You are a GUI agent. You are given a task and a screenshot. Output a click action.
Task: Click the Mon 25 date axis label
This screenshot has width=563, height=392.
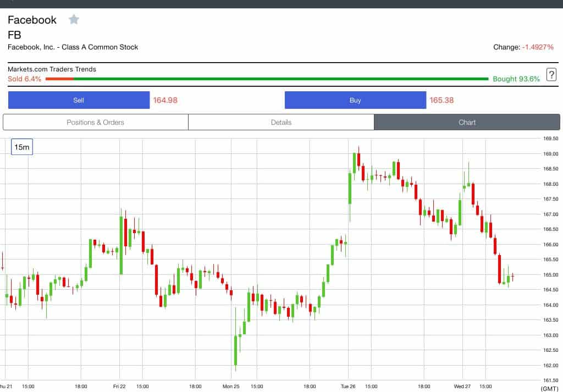pos(231,387)
